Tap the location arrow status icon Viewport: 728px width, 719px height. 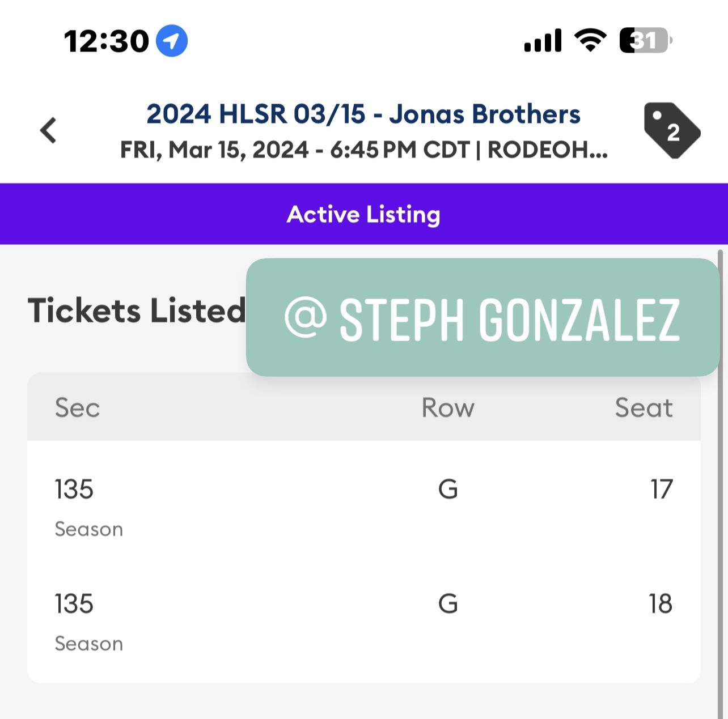click(x=171, y=41)
